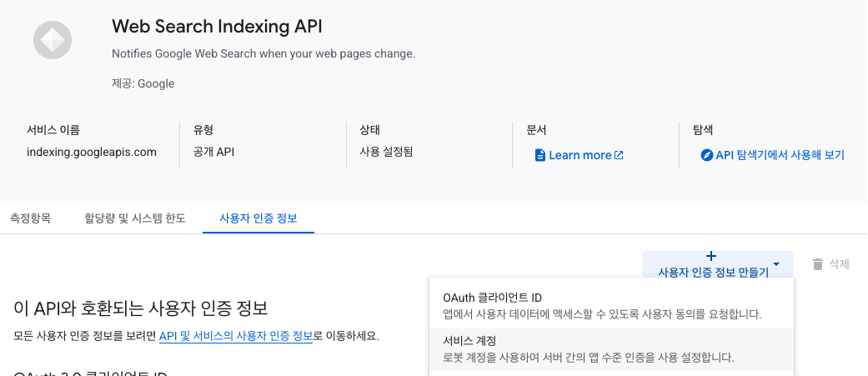Click the 사용자 인증 정보 만들기 button

[718, 264]
